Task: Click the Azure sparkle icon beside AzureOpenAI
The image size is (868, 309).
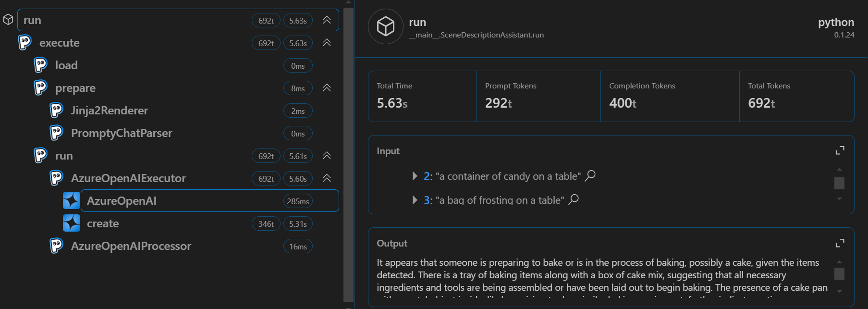Action: tap(72, 201)
